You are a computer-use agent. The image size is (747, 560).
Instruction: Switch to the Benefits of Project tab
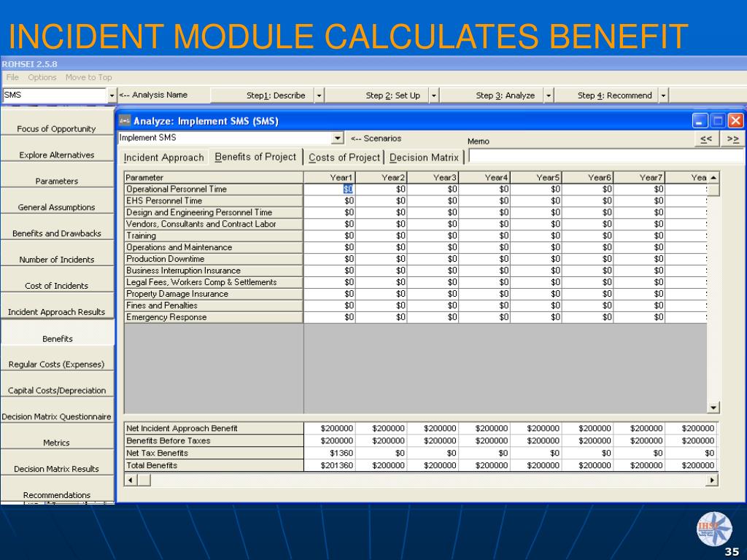coord(255,157)
